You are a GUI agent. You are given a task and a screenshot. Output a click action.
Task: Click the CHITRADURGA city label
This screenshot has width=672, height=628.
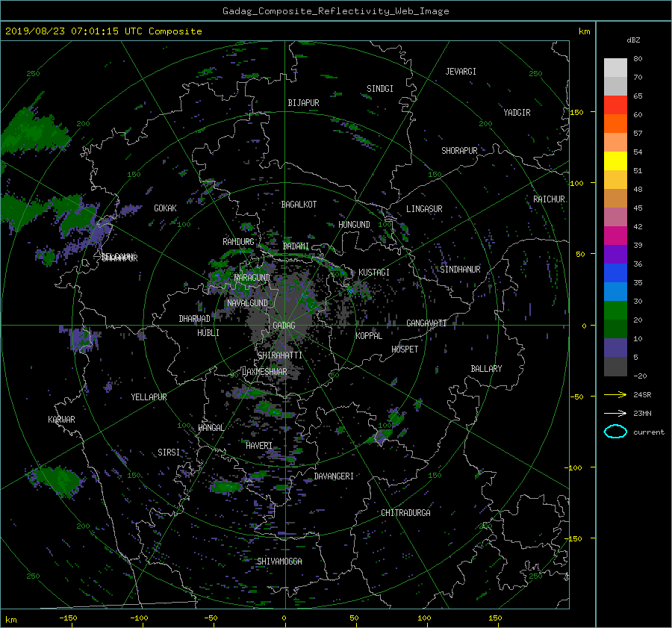405,513
